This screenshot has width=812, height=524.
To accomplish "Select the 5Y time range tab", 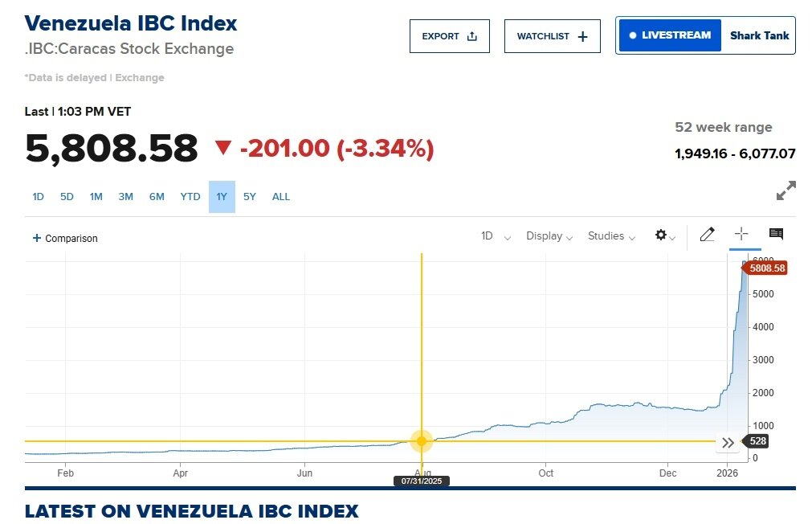I will pos(250,196).
